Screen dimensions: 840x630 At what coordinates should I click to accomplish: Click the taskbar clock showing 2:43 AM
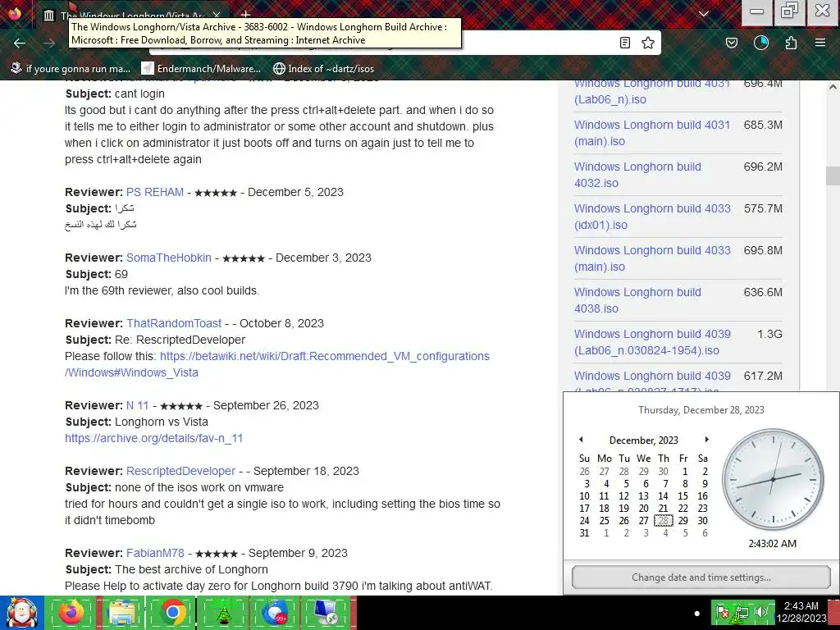(801, 612)
